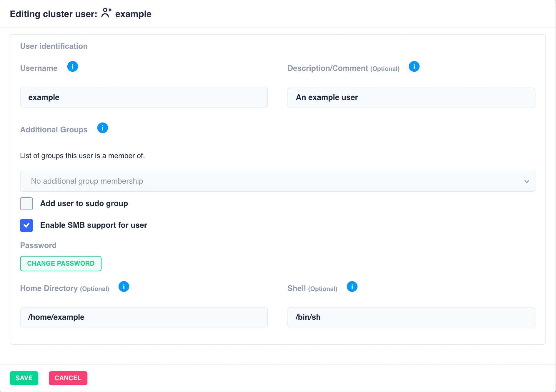The width and height of the screenshot is (556, 392).
Task: Click the red Cancel button
Action: point(68,378)
